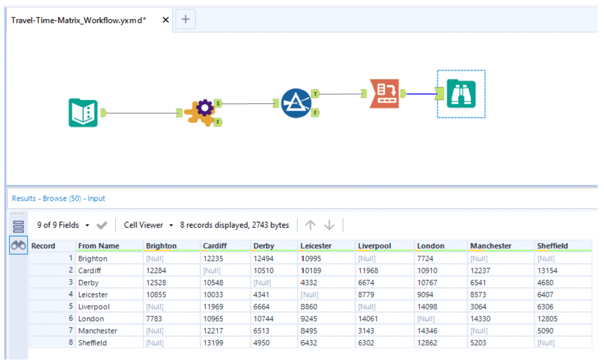The image size is (604, 364).
Task: Click the checkmark apply fields icon
Action: [102, 225]
